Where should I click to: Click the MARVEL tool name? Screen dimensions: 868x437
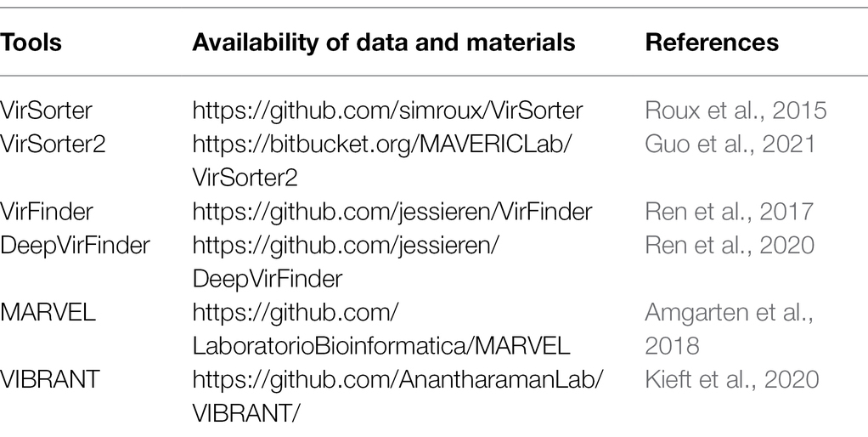[x=48, y=312]
